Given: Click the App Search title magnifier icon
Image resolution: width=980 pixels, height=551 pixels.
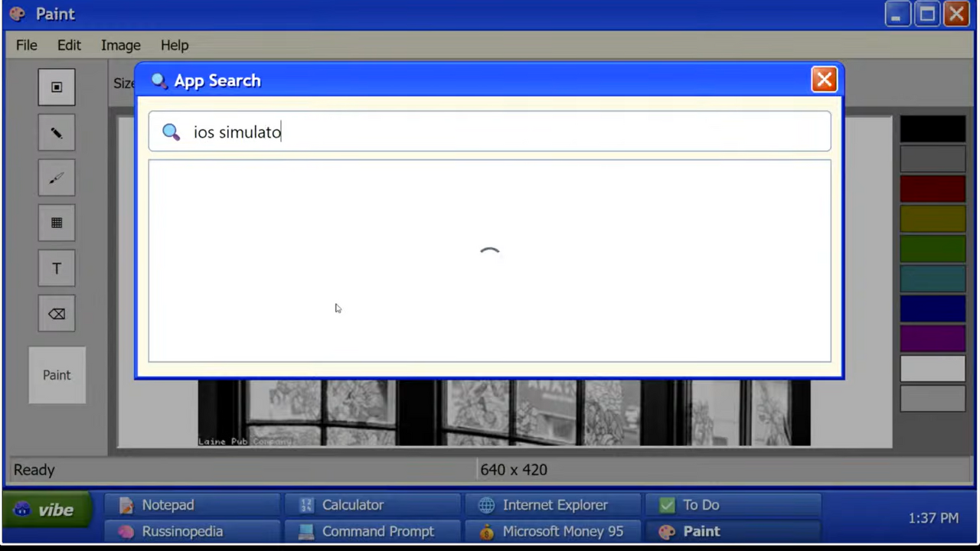Looking at the screenshot, I should [x=159, y=80].
